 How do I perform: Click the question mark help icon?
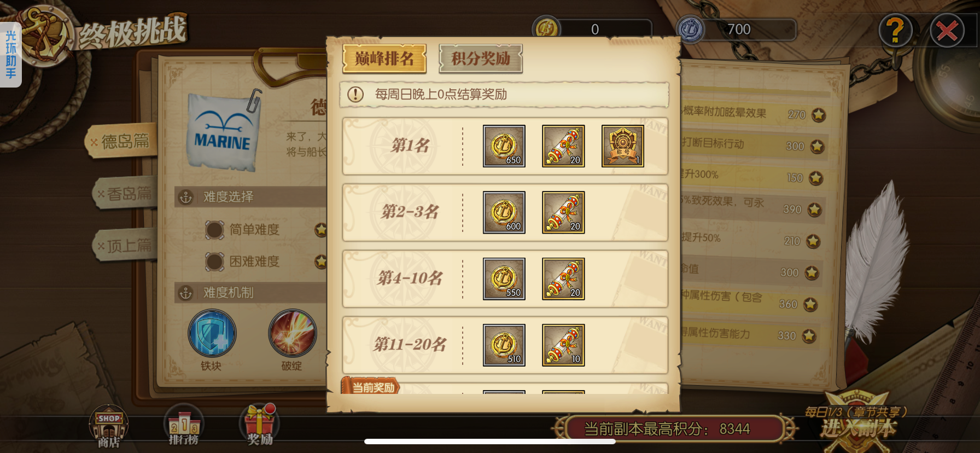coord(896,31)
